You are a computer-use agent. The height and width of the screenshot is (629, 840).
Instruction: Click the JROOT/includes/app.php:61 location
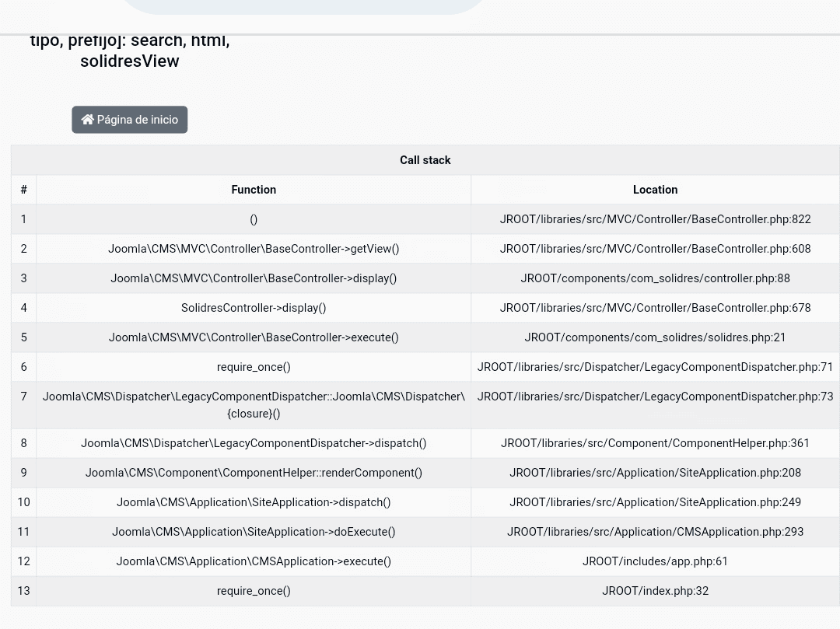[655, 561]
